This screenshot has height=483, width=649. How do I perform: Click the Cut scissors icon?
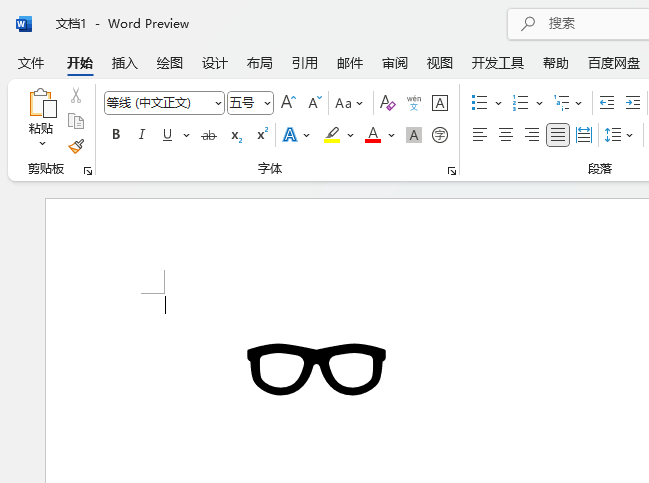pyautogui.click(x=76, y=96)
